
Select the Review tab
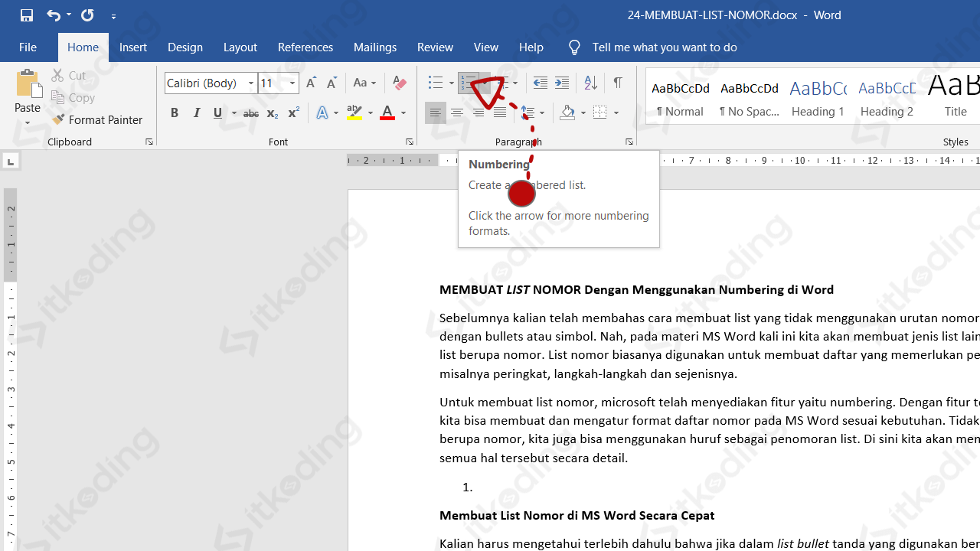click(435, 47)
